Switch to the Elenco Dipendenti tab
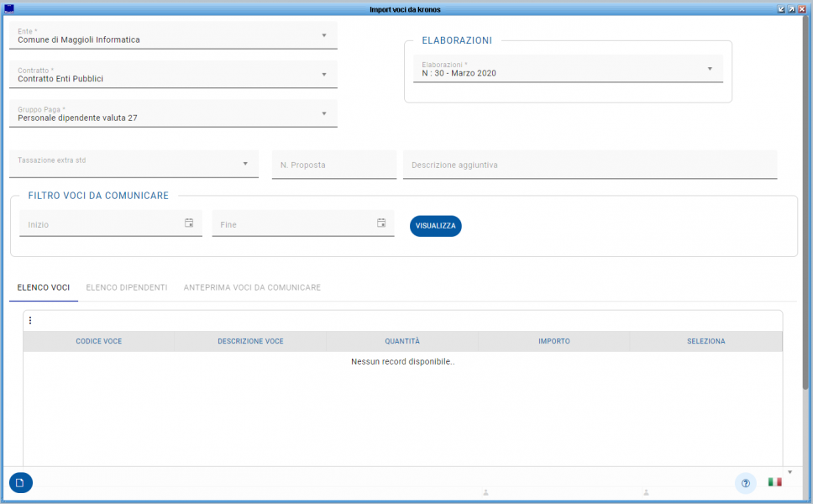 click(x=127, y=287)
